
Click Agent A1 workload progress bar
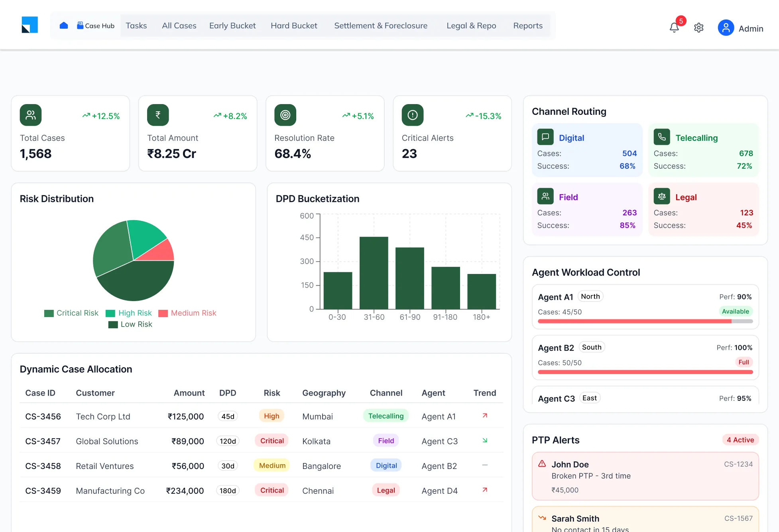pos(645,321)
